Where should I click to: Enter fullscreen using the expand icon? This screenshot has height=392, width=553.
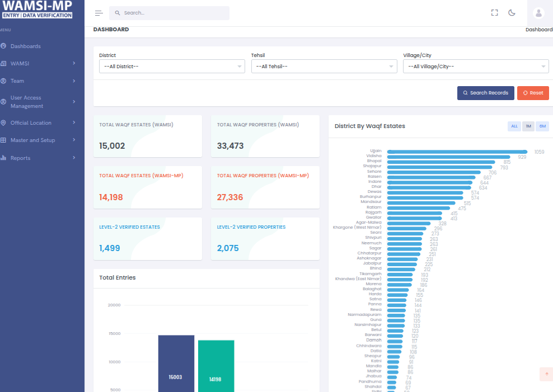[494, 13]
